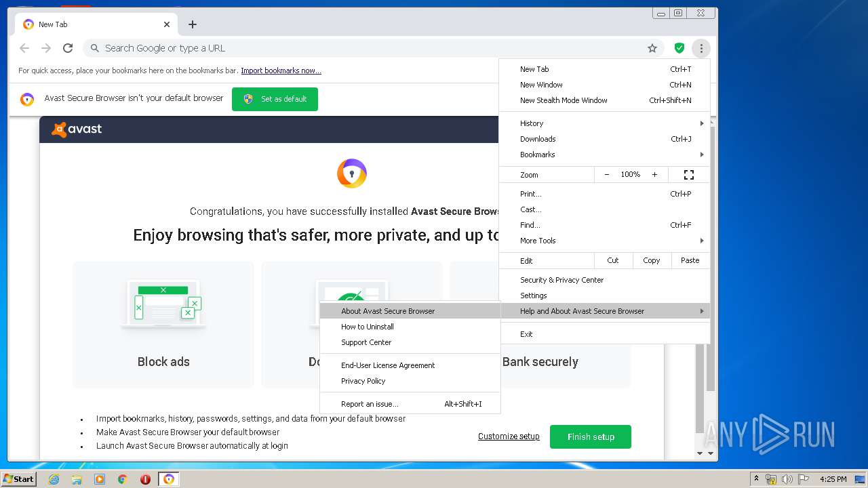This screenshot has width=868, height=488.
Task: Reload the page with the refresh icon
Action: click(68, 48)
